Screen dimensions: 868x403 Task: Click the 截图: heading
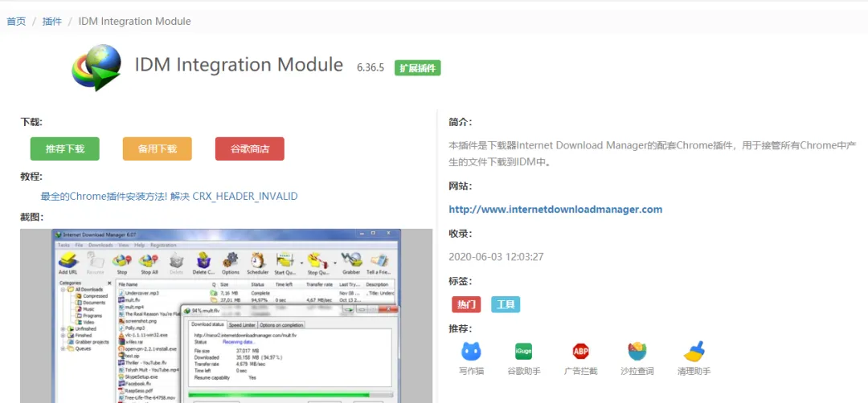31,218
